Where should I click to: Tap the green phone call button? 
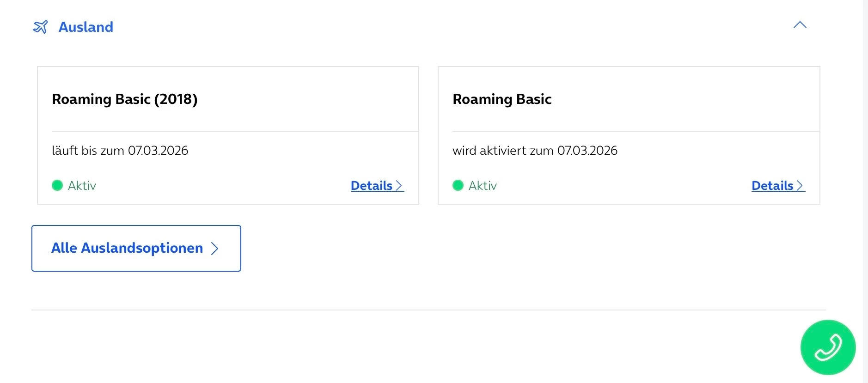click(x=828, y=347)
